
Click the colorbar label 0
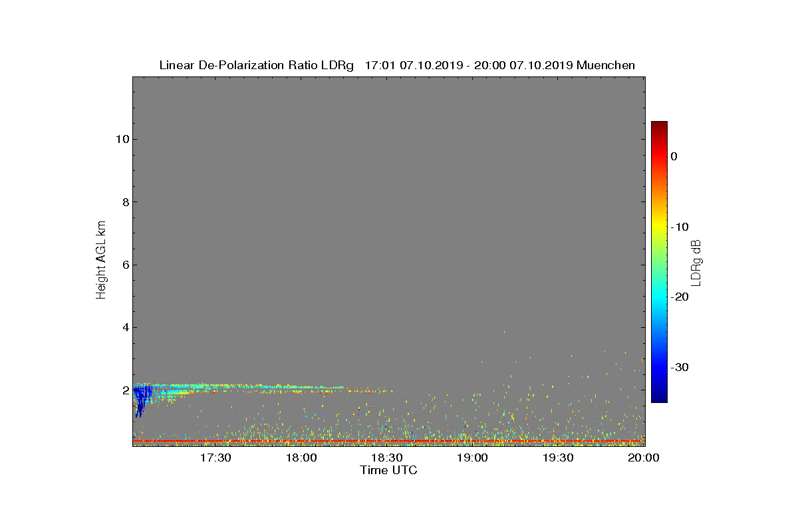(674, 156)
